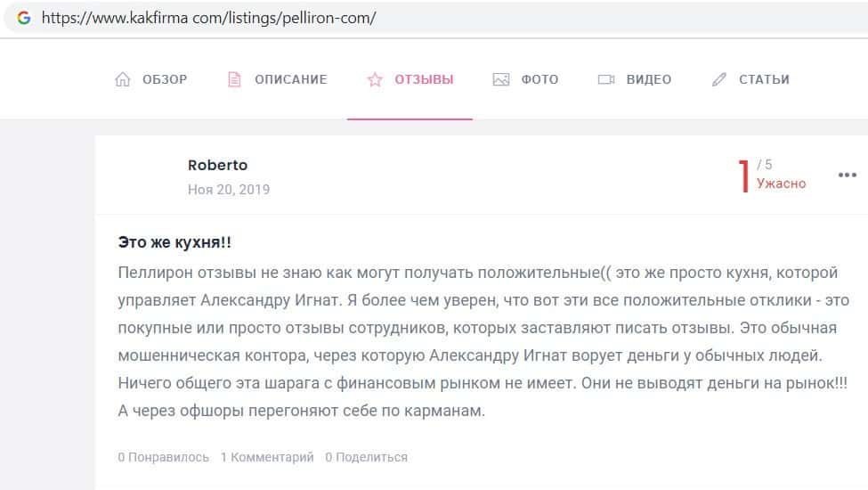Open the review title Это же кухня!!

[175, 242]
